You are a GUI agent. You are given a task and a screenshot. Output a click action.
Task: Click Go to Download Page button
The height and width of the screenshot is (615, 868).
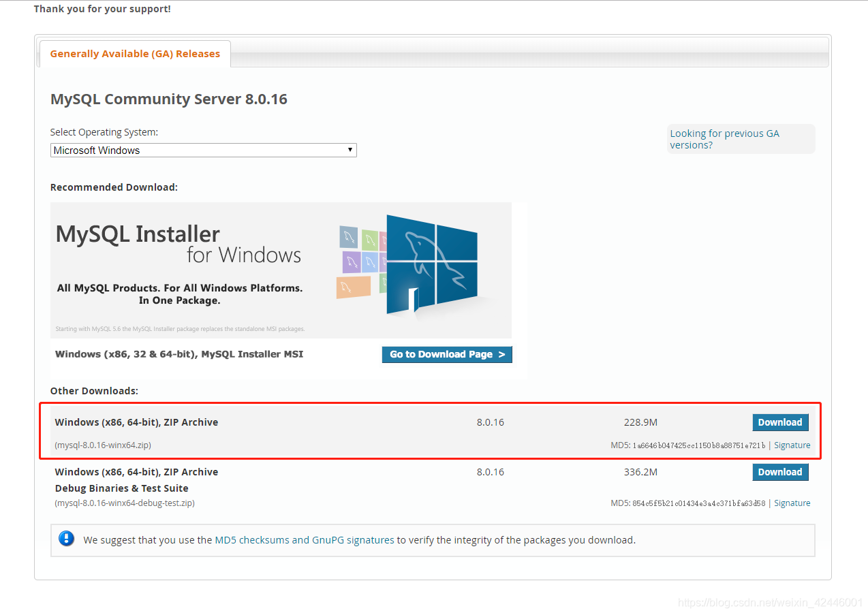[x=447, y=354]
